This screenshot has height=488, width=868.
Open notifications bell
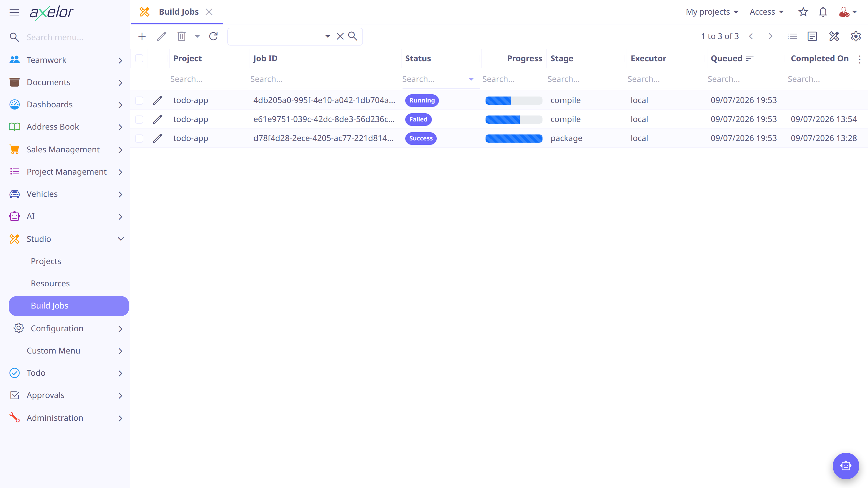click(823, 12)
